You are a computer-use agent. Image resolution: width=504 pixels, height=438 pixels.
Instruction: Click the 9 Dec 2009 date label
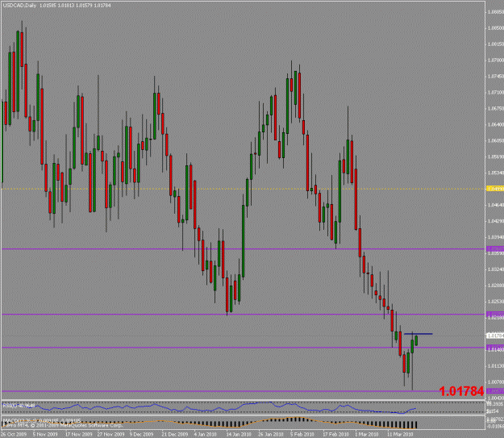[x=141, y=434]
